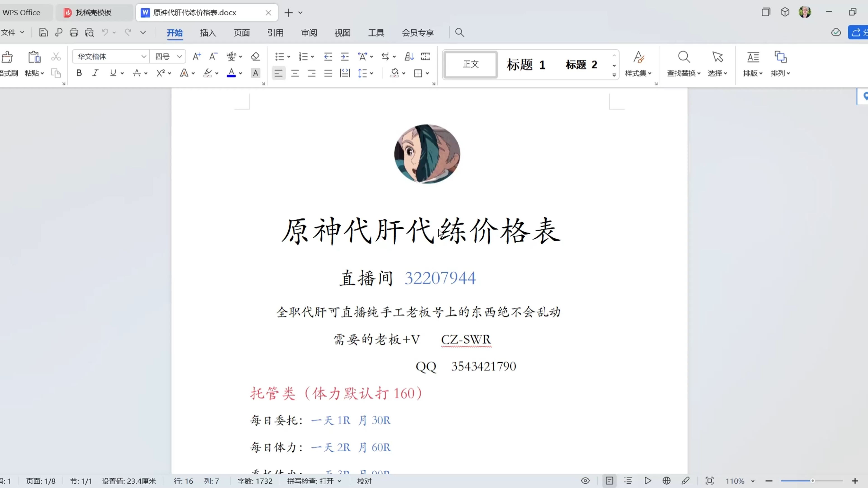Open the 文件 menu dropdown
This screenshot has height=488, width=868.
[13, 32]
